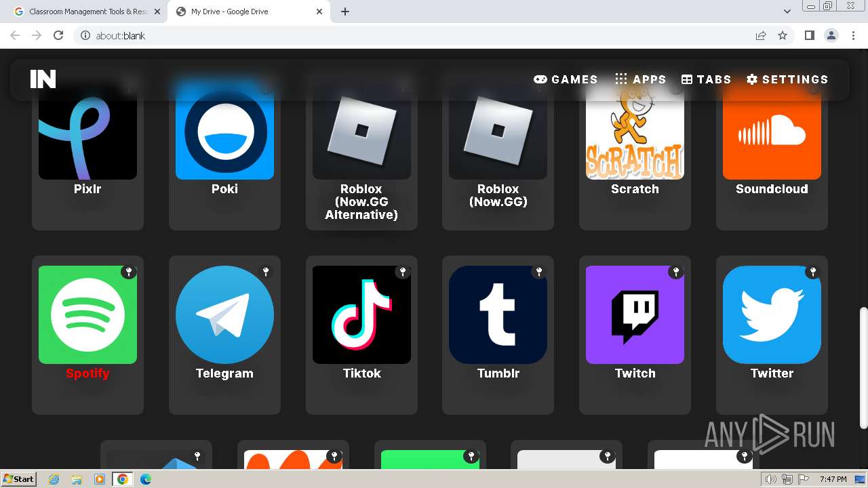The image size is (868, 488).
Task: Click the share page icon
Action: click(x=761, y=35)
